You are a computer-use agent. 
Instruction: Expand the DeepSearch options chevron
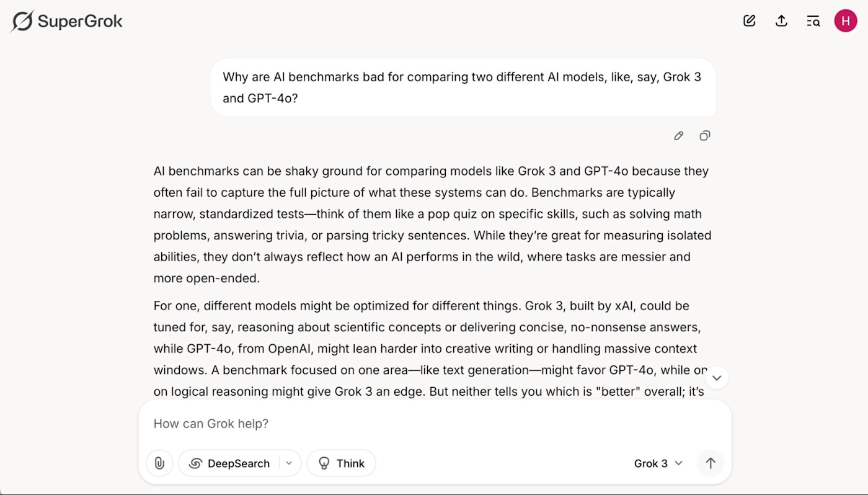coord(289,463)
